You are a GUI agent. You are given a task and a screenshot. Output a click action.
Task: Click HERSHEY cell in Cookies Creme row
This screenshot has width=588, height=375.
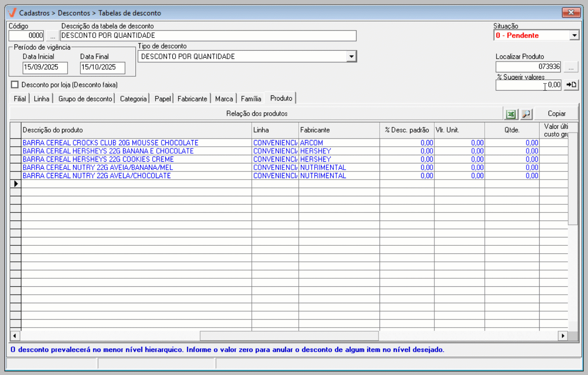(339, 159)
